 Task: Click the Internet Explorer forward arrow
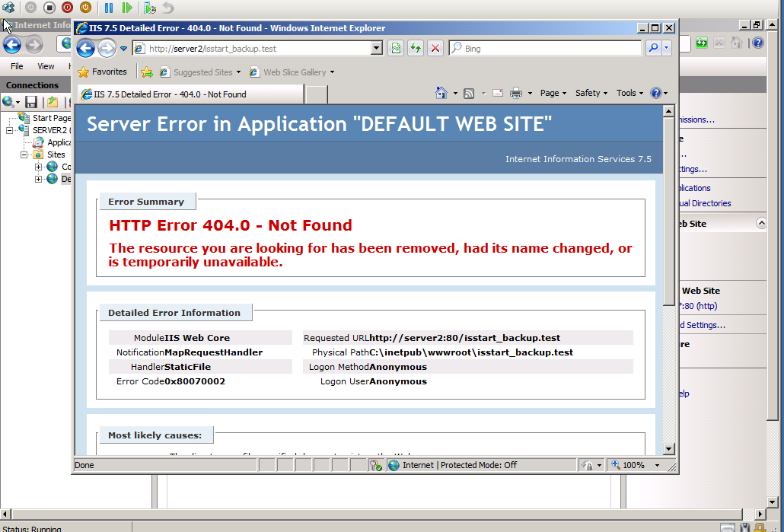click(107, 49)
